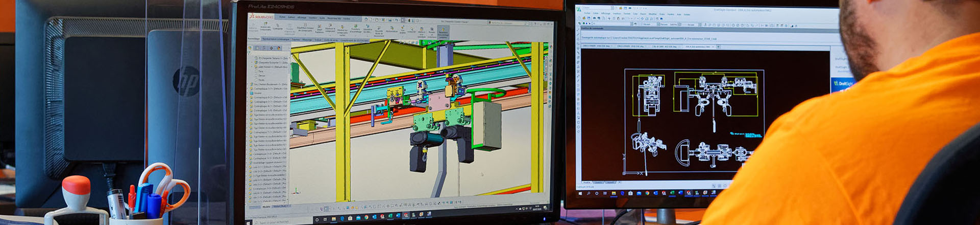The image size is (980, 225).
Task: Switch to the Esquisse ribbon tab
Action: tap(296, 39)
